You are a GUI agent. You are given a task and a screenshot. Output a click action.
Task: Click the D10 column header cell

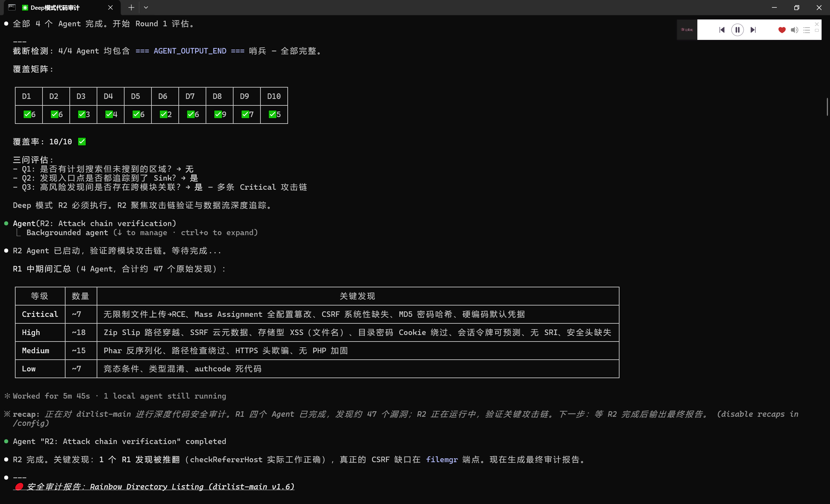click(274, 96)
